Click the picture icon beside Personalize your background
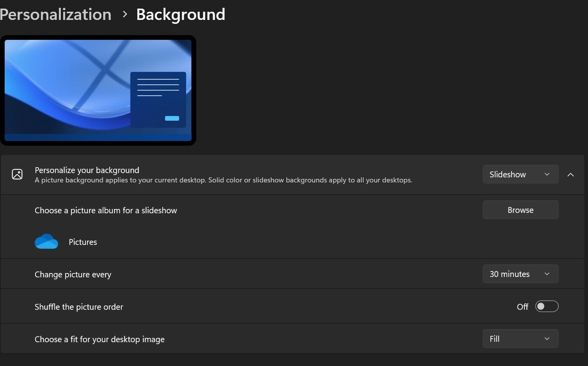The image size is (588, 366). pos(17,174)
